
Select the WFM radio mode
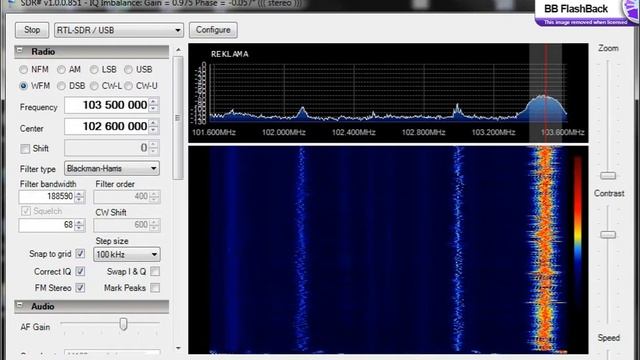[x=24, y=86]
